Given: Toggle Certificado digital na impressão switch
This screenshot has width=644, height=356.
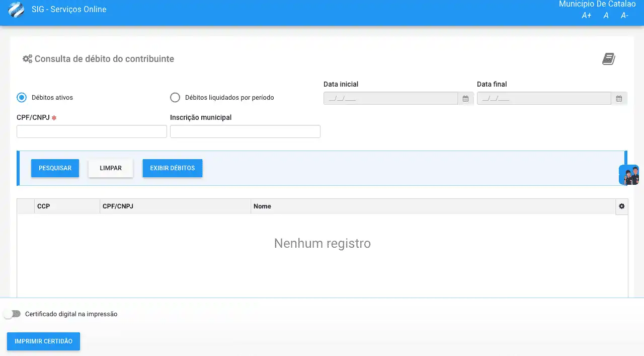Looking at the screenshot, I should (12, 314).
